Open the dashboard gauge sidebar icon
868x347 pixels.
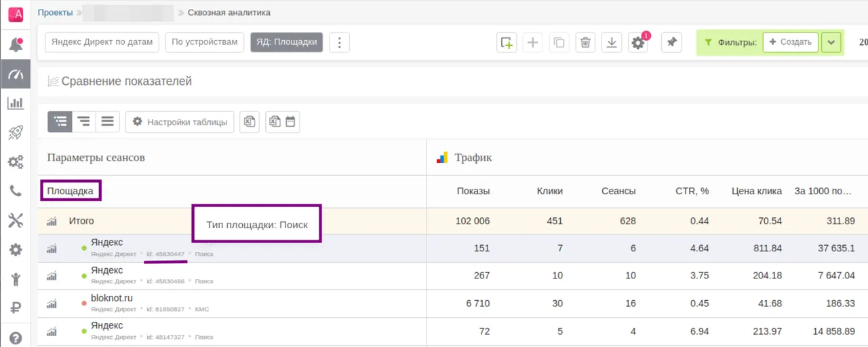click(16, 74)
